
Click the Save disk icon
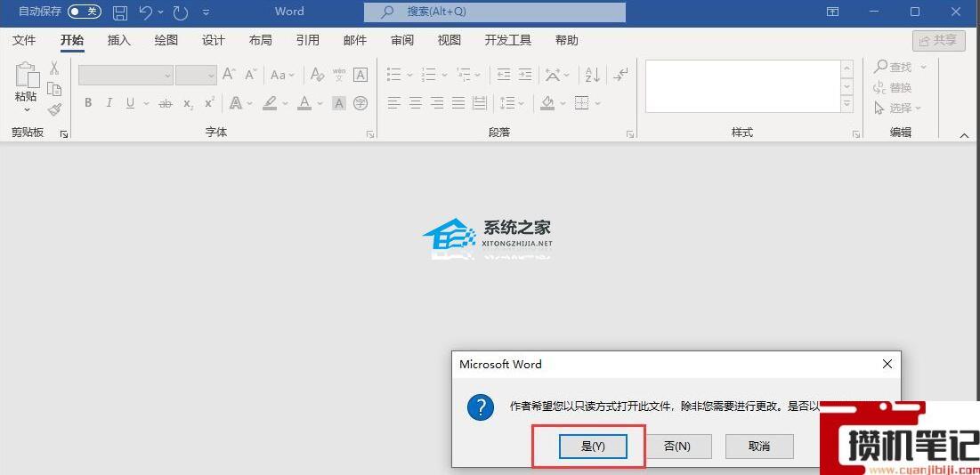[x=120, y=12]
